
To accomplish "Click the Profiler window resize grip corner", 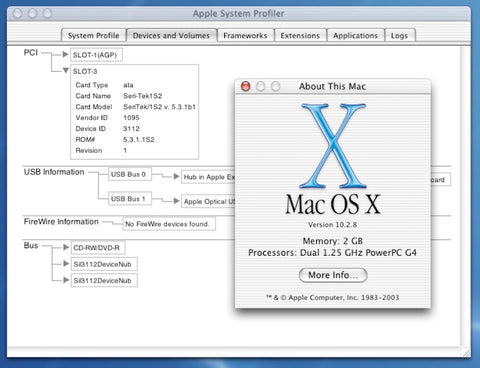I will pos(467,353).
